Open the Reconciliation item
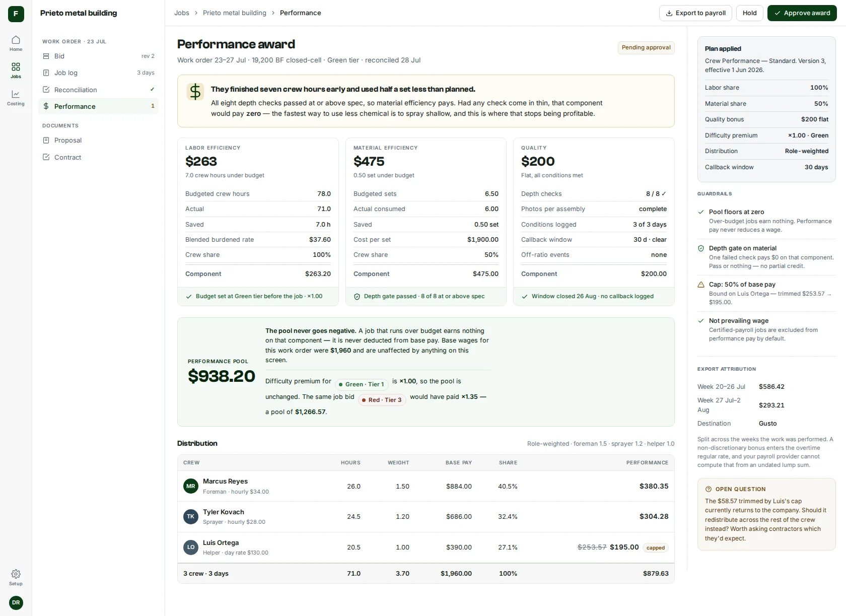This screenshot has width=846, height=616. (x=99, y=90)
